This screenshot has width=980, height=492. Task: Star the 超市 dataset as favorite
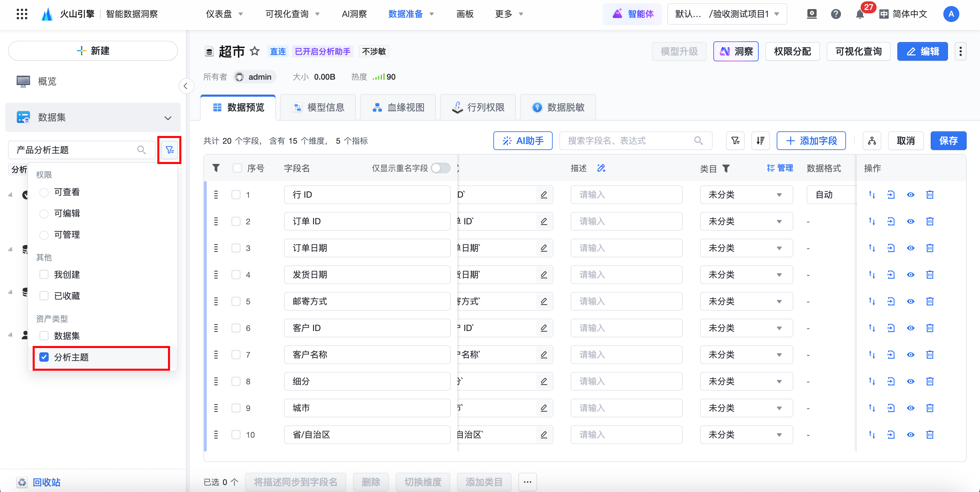pos(255,51)
